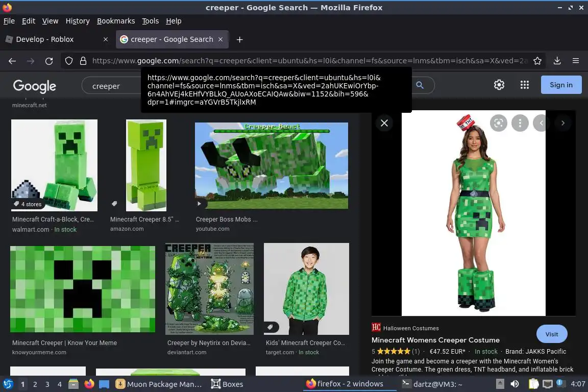Open Creeper Boss Mobs youtube caption
The height and width of the screenshot is (392, 588).
tap(227, 219)
